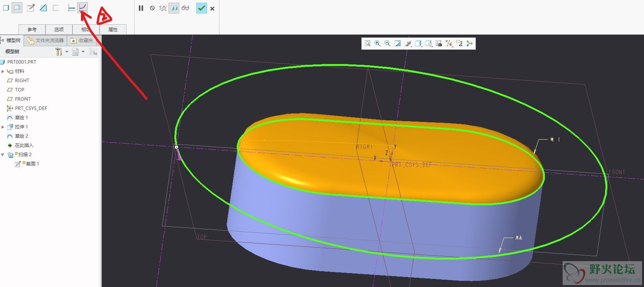Switch to the 文件夹浏览器 tab
The image size is (644, 287).
tap(46, 40)
